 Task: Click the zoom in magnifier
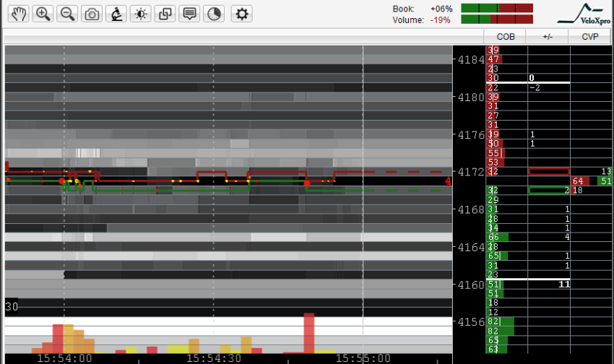click(x=43, y=14)
